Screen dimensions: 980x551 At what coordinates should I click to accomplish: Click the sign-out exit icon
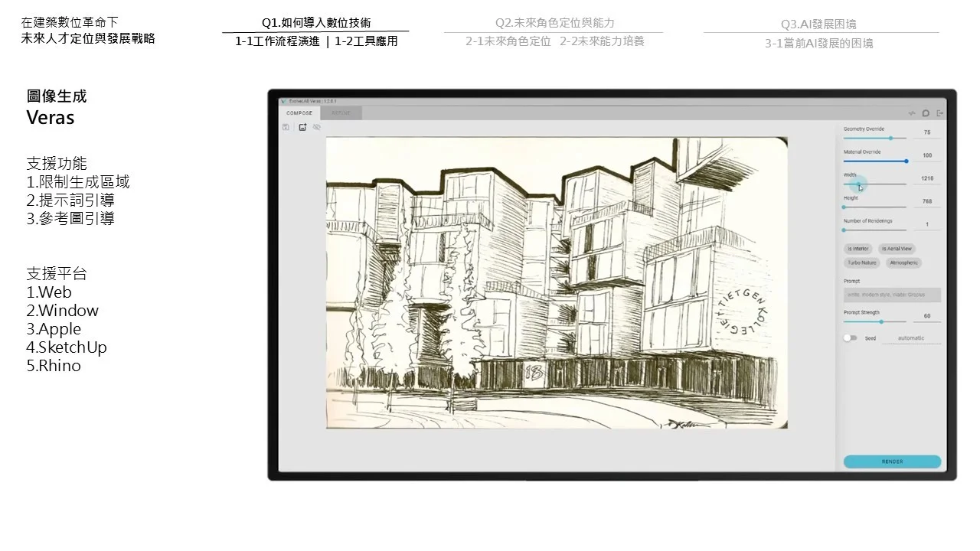(940, 113)
